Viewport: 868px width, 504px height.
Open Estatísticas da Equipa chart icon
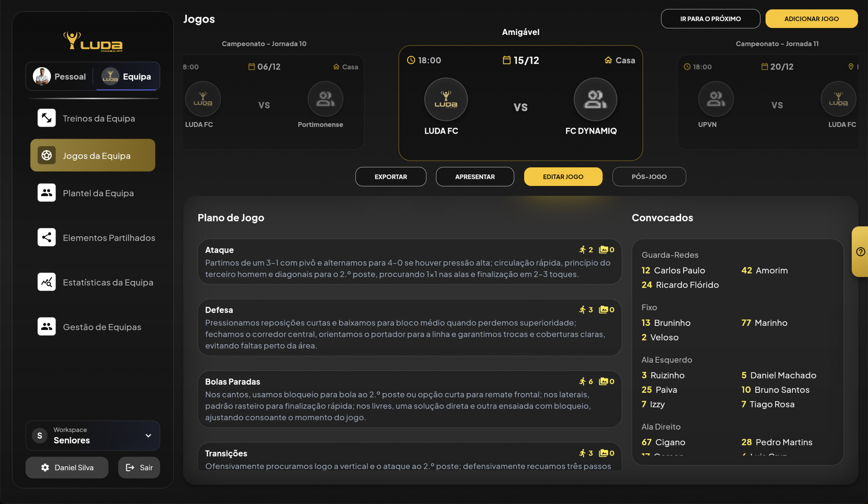[x=46, y=282]
